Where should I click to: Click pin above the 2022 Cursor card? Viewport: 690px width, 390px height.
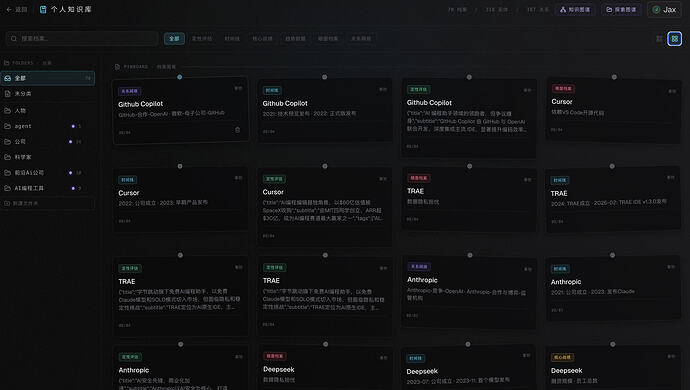(x=180, y=166)
